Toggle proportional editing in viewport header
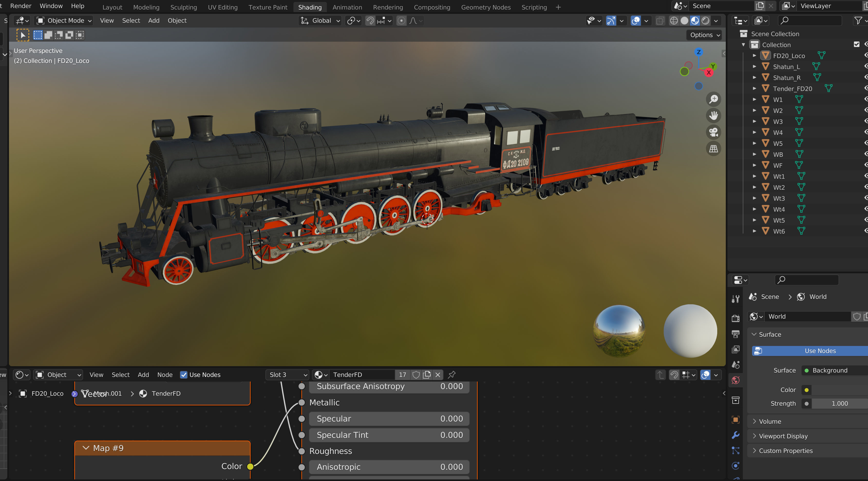This screenshot has width=868, height=481. (401, 20)
